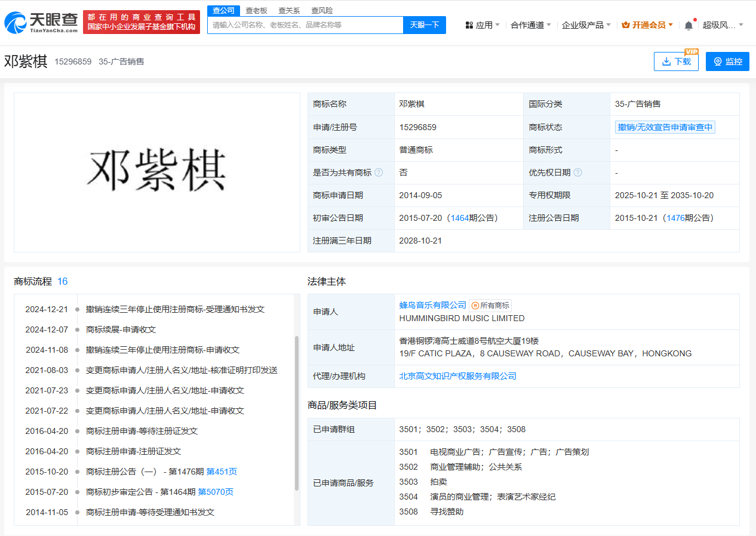Screen dimensions: 756x536
Task: Click the 所有商标 badge icon
Action: pos(475,305)
